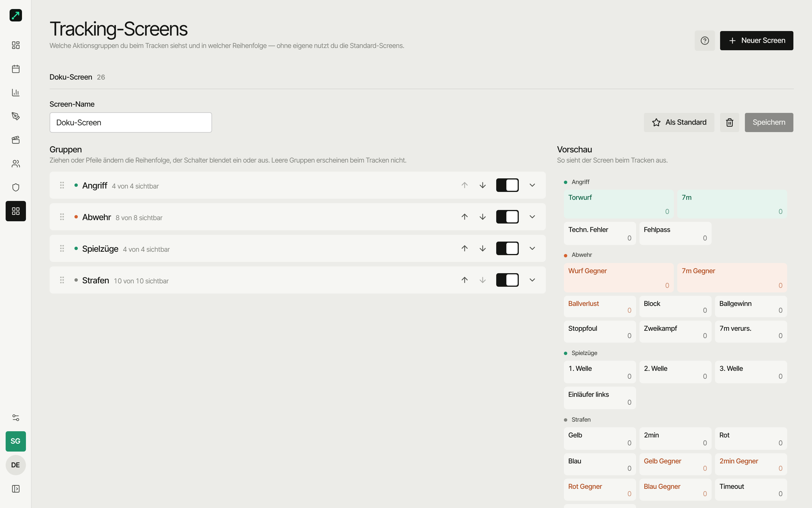This screenshot has width=812, height=508.
Task: Click the shield icon in sidebar
Action: point(16,187)
